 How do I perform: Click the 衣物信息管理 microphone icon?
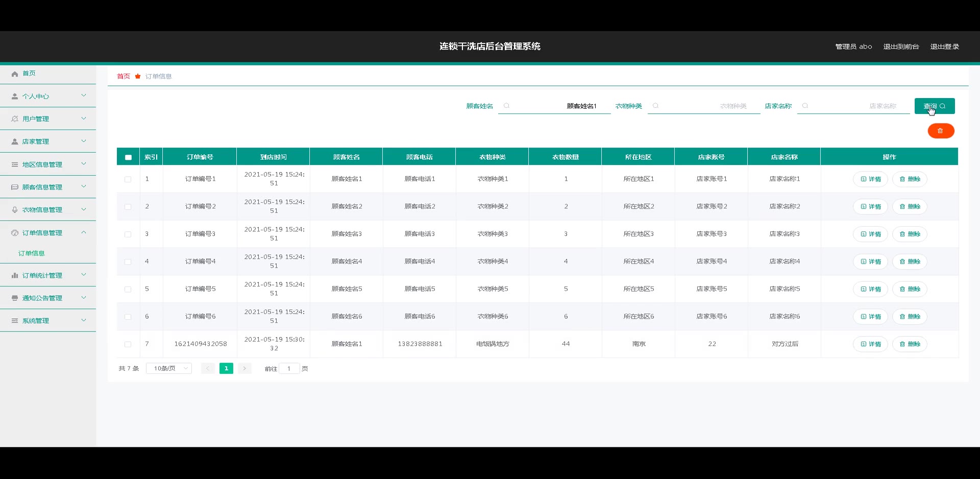click(x=15, y=210)
